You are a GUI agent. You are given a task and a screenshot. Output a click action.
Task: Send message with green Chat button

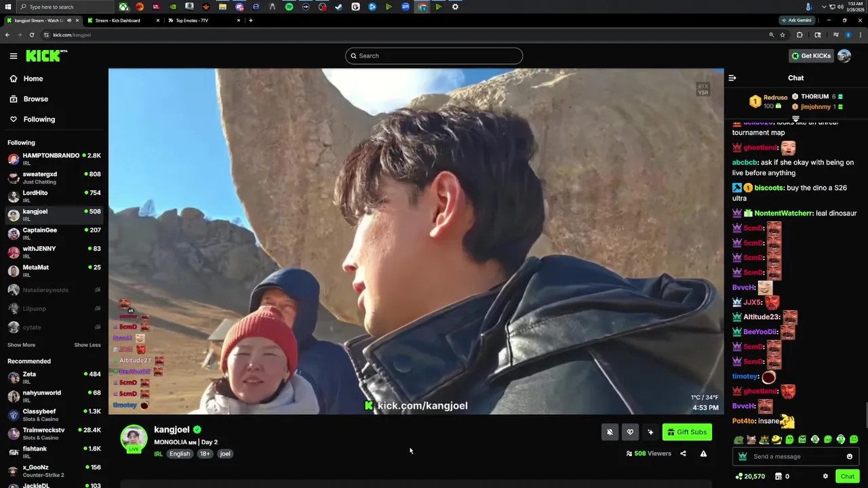[x=848, y=476]
